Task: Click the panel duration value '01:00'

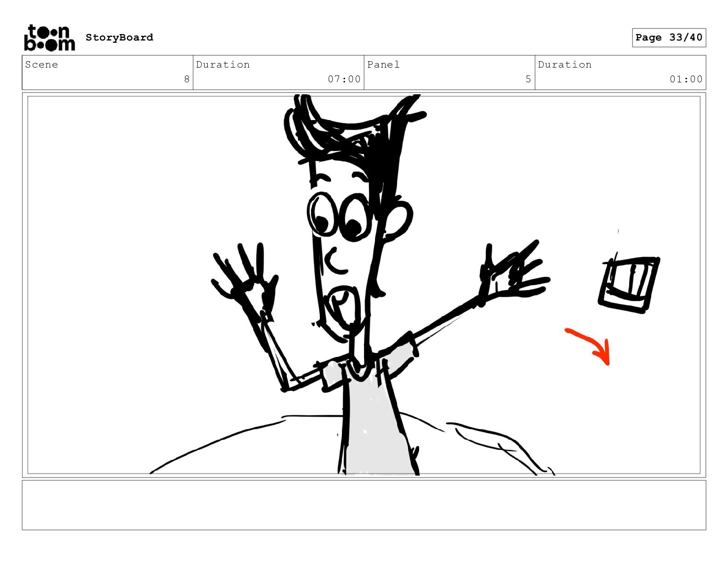Action: [686, 79]
